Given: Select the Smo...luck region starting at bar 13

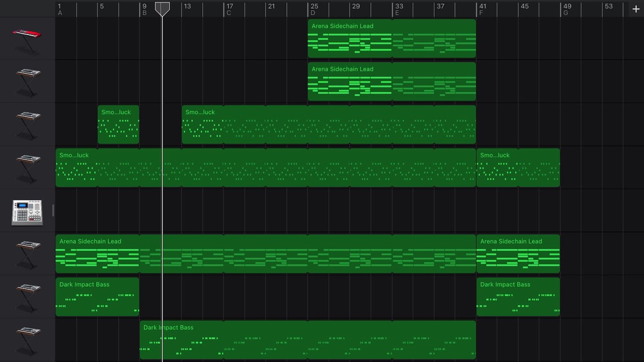Looking at the screenshot, I should point(329,125).
